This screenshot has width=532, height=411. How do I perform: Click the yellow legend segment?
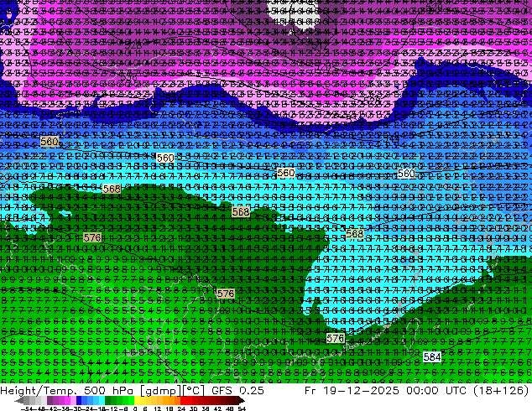click(x=137, y=401)
